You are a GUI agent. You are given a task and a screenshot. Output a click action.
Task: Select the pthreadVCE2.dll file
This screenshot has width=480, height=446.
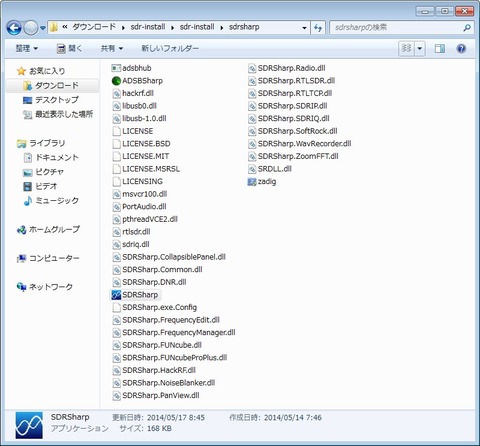pyautogui.click(x=145, y=219)
